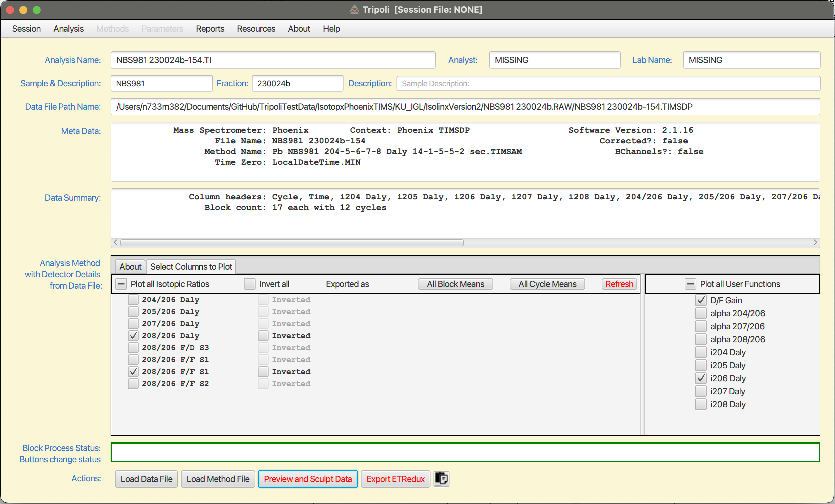Open the Reports menu item
Viewport: 835px width, 504px height.
click(x=211, y=28)
